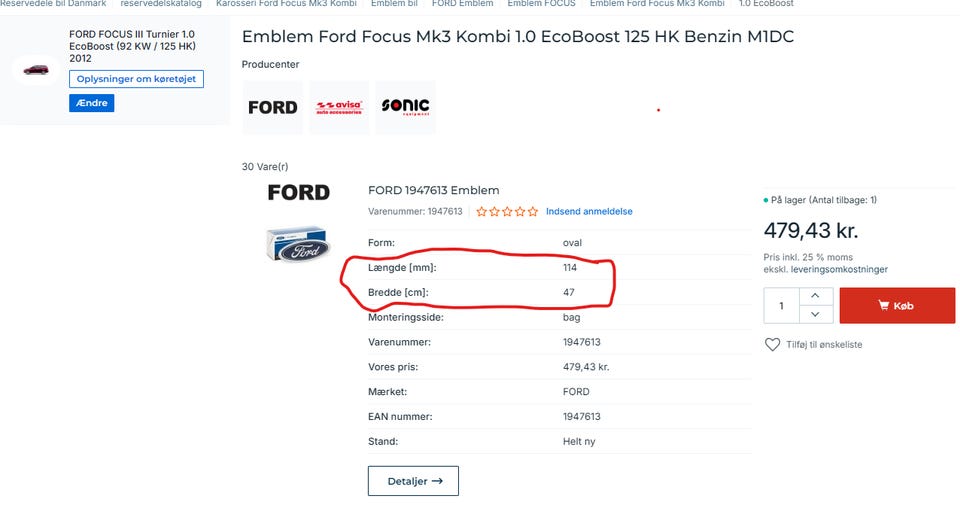Go to Emblem bil breadcrumb
Screen dimensions: 960x505
(x=394, y=4)
